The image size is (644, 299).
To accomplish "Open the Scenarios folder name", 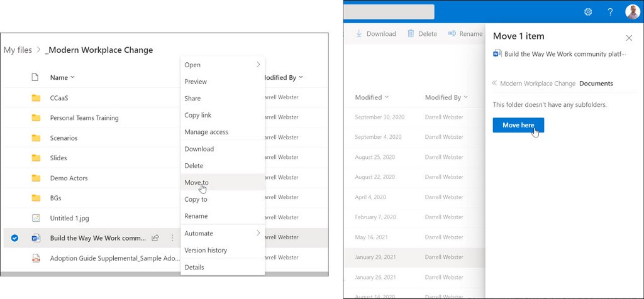I will point(64,138).
